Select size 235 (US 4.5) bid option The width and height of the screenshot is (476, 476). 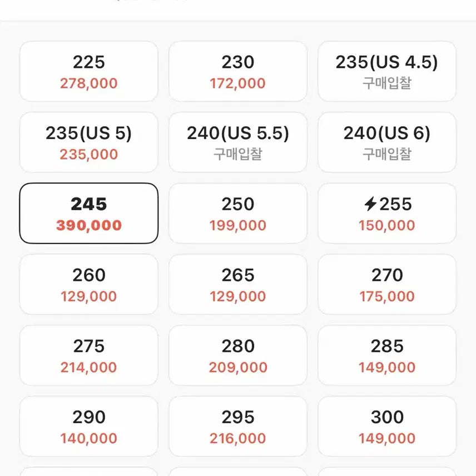tap(387, 72)
